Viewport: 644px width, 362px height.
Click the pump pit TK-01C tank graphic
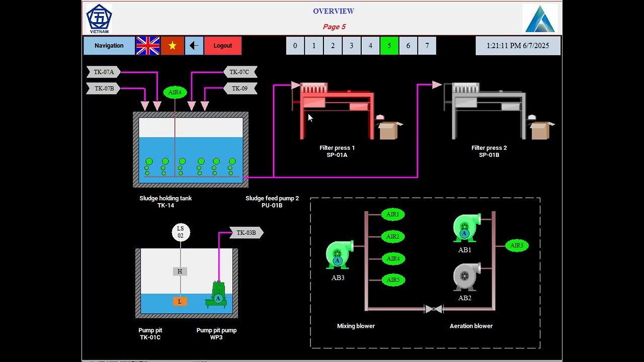[187, 284]
